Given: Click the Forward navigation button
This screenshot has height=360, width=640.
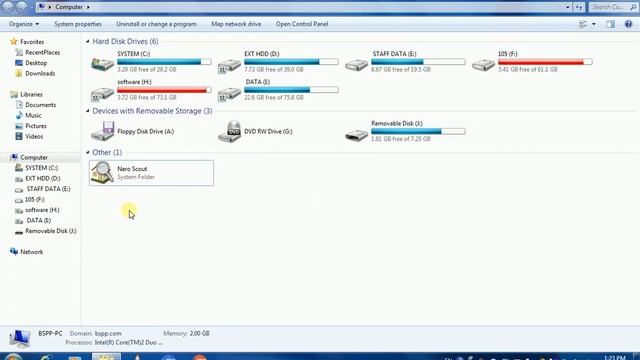Looking at the screenshot, I should coord(22,6).
